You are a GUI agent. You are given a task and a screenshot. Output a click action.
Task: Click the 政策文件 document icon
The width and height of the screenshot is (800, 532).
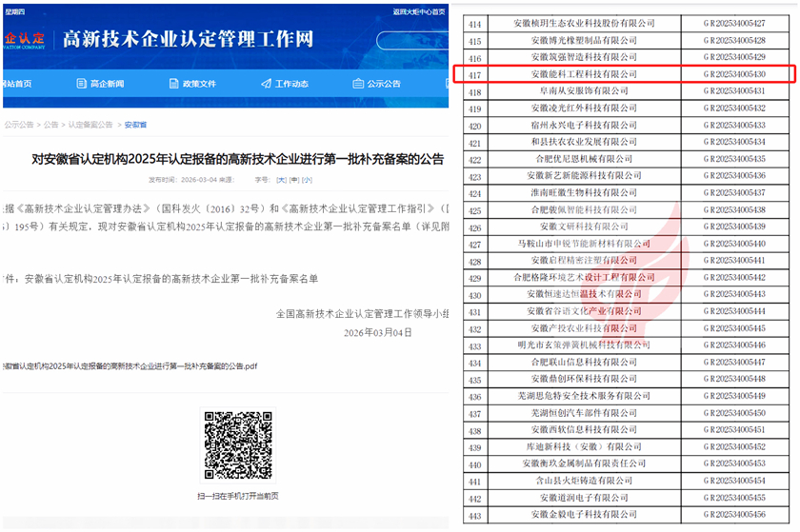pos(173,84)
